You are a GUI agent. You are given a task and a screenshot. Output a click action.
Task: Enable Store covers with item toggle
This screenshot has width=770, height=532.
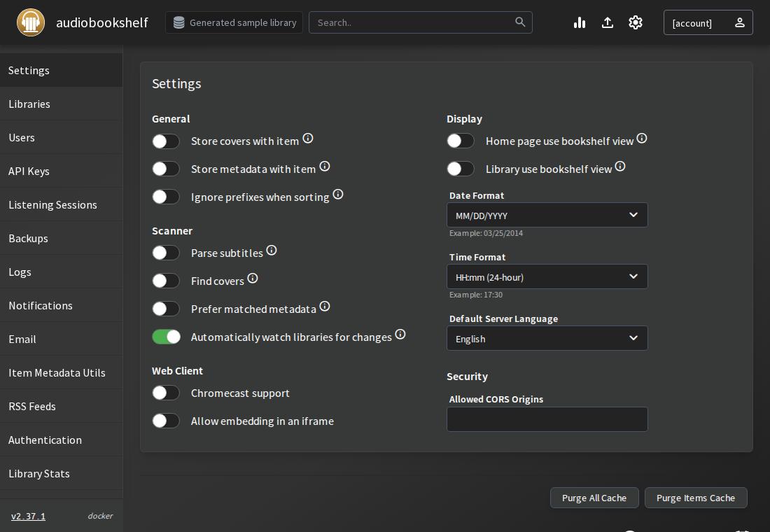(166, 141)
